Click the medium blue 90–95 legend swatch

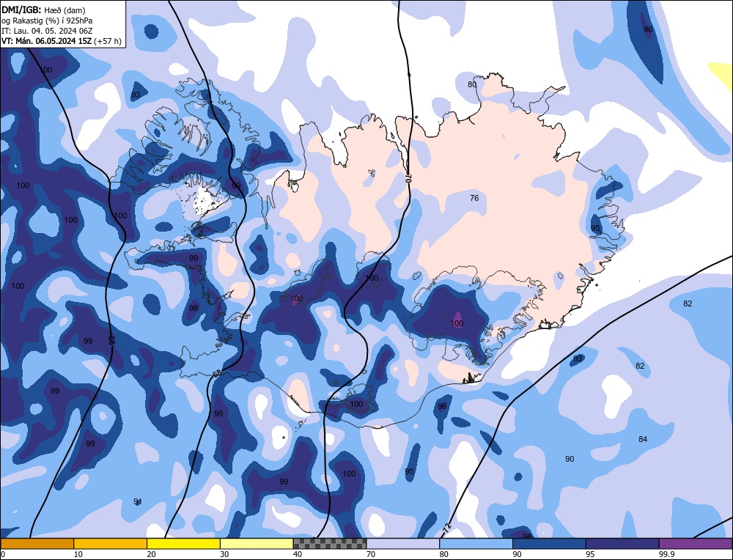(549, 544)
